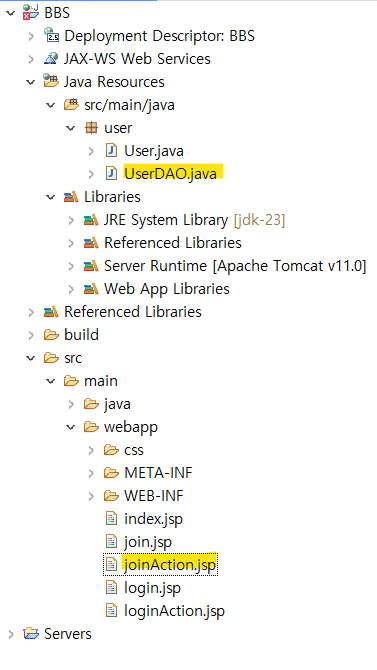Screen dimensions: 377x670
Task: Expand the Web App Libraries node
Action: point(71,289)
